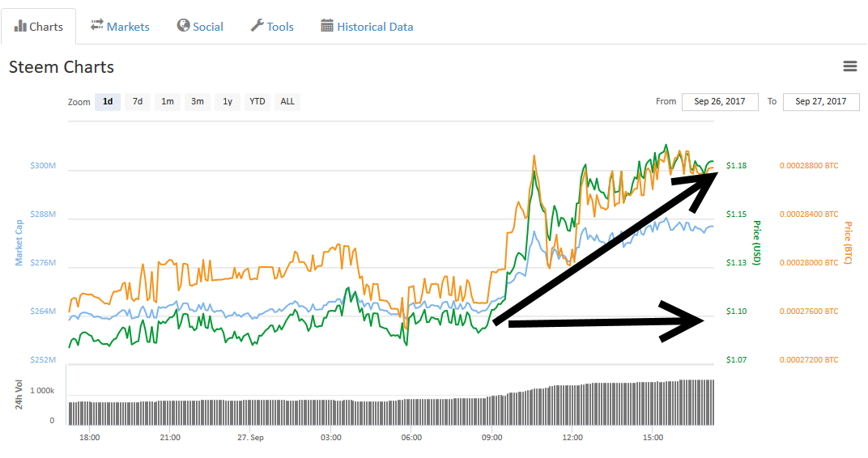This screenshot has width=868, height=458.
Task: Click the $1.13 USD price tick
Action: point(736,263)
